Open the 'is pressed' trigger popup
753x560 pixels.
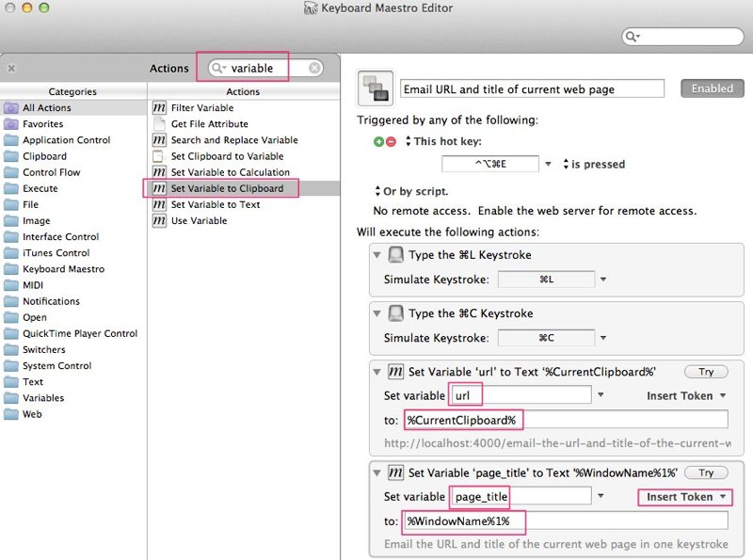click(x=593, y=164)
